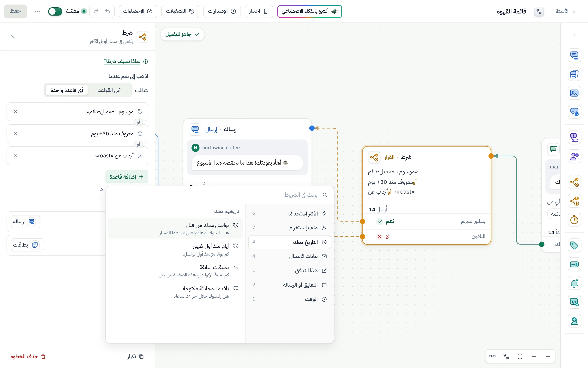Screen dimensions: 588x368
Task: Open لماذا تضيف شرطًا؟ help link
Action: [126, 61]
